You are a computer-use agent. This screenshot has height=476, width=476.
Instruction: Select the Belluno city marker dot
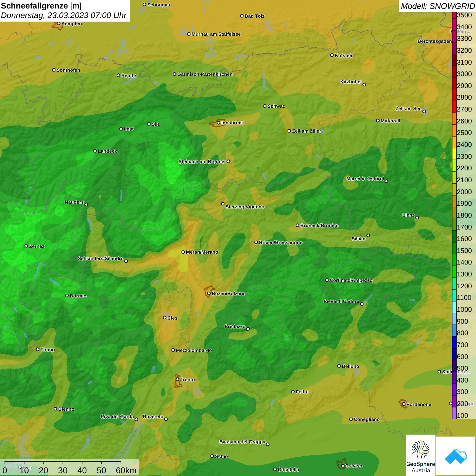pyautogui.click(x=339, y=366)
